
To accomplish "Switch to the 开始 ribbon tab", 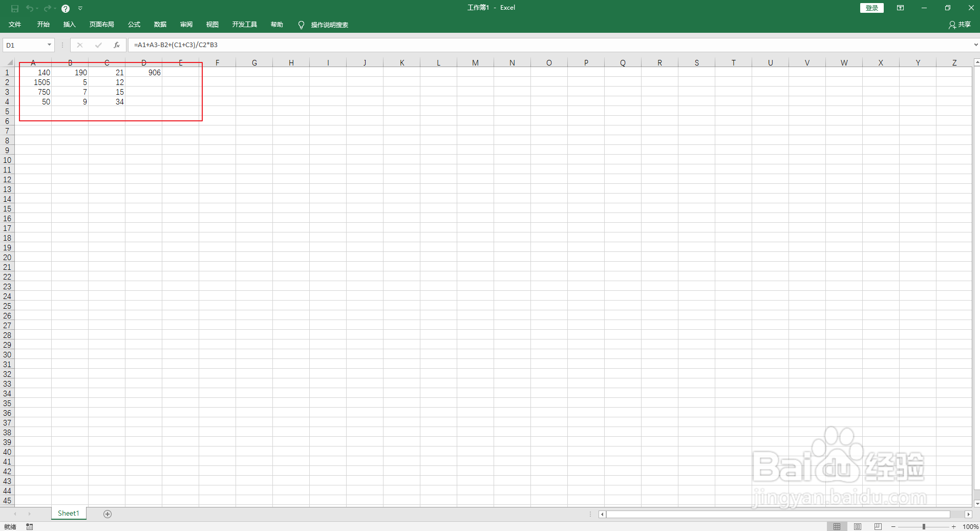I will [43, 25].
